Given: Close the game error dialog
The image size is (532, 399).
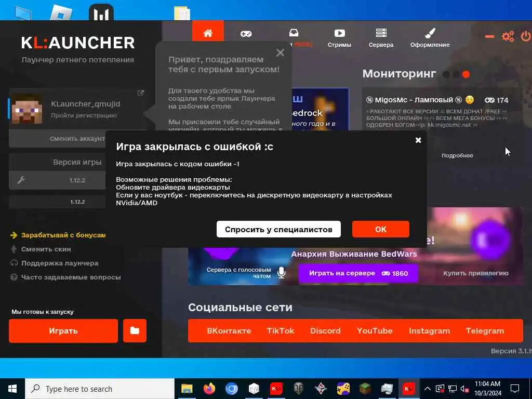Looking at the screenshot, I should click(x=418, y=140).
